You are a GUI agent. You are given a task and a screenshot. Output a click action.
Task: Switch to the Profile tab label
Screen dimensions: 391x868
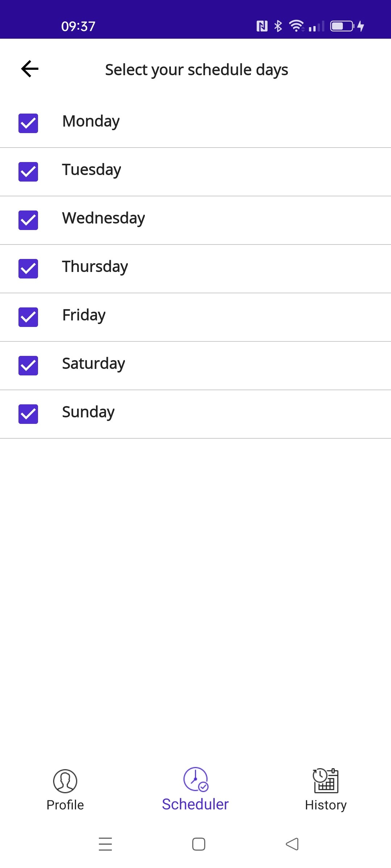point(65,805)
